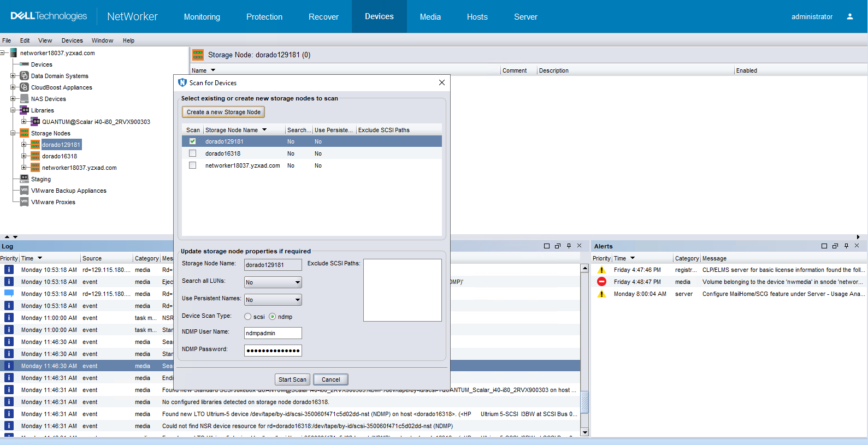Detach the Alerts panel with restore icon

(x=835, y=246)
